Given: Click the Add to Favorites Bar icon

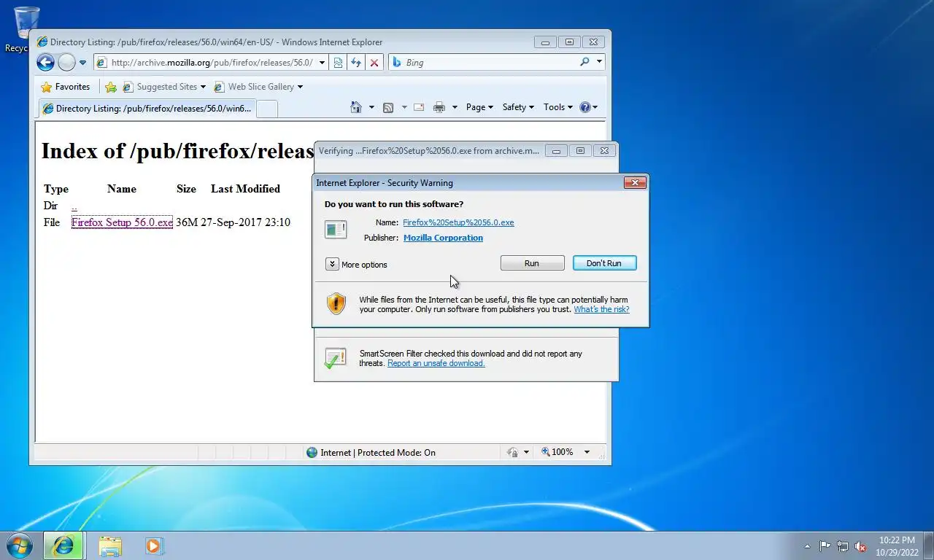Looking at the screenshot, I should coord(111,87).
